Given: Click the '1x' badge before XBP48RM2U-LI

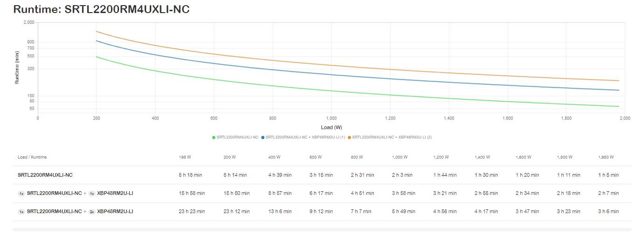Looking at the screenshot, I should click(x=92, y=193).
